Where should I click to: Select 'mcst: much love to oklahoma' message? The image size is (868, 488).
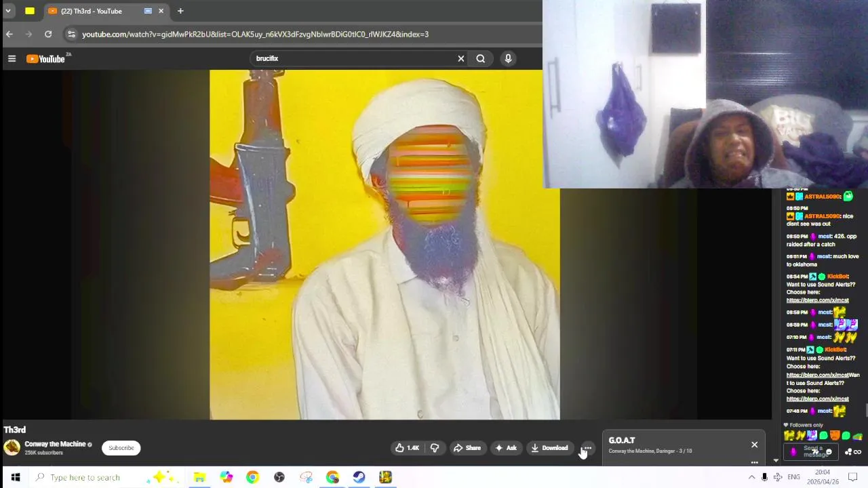point(823,260)
